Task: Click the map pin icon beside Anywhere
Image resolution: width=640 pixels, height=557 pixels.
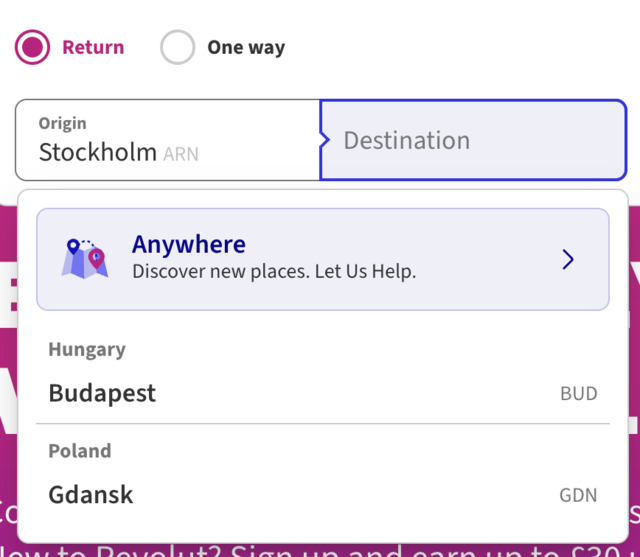Action: 85,259
